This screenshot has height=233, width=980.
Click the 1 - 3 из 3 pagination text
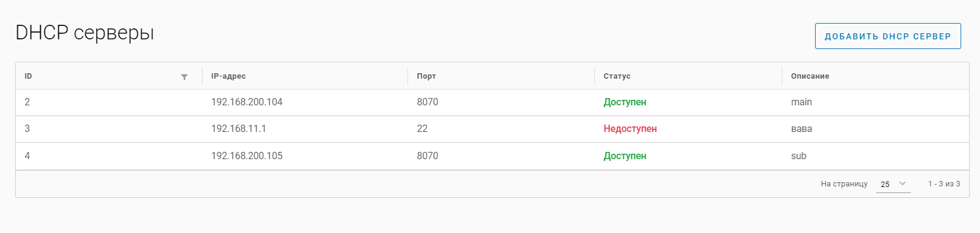click(944, 184)
